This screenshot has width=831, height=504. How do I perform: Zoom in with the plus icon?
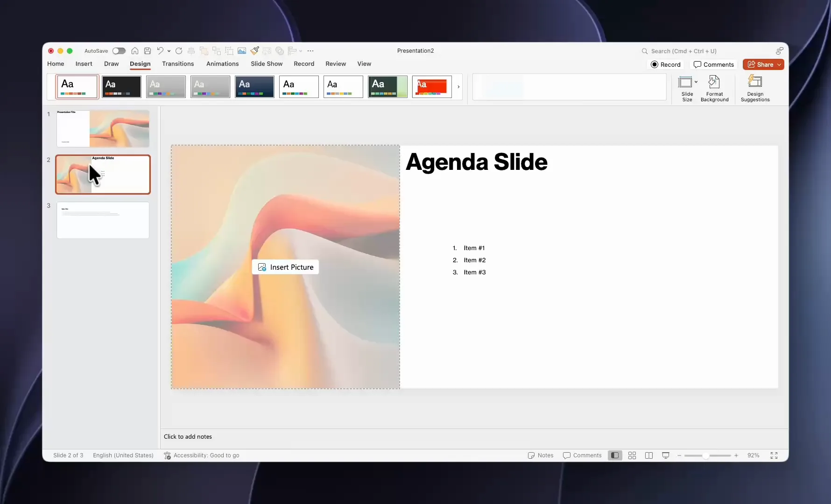click(x=736, y=455)
